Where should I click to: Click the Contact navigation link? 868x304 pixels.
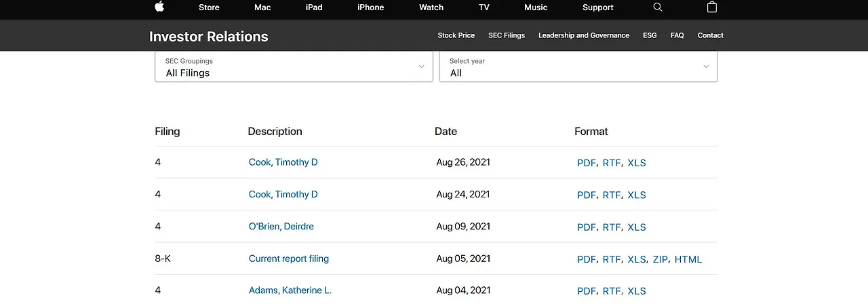click(710, 35)
